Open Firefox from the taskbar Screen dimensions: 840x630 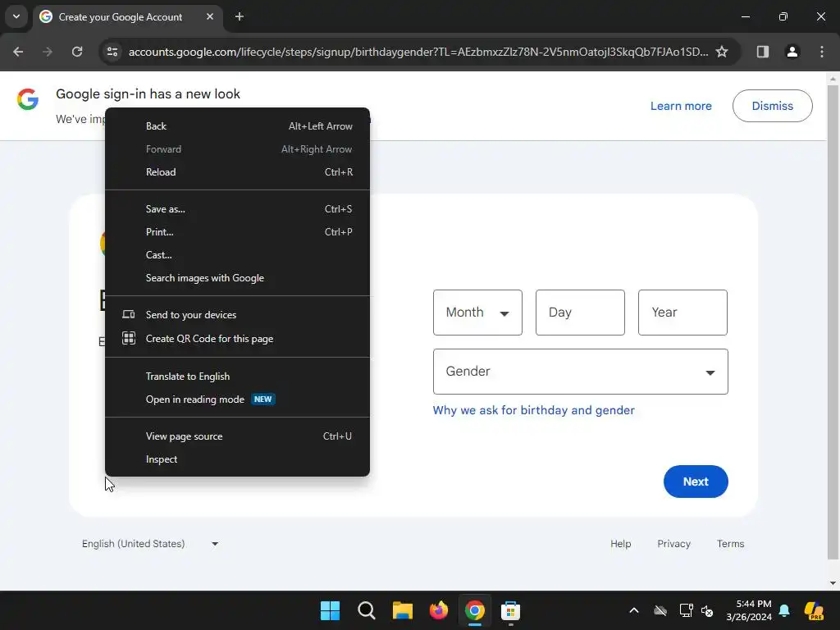(x=439, y=610)
